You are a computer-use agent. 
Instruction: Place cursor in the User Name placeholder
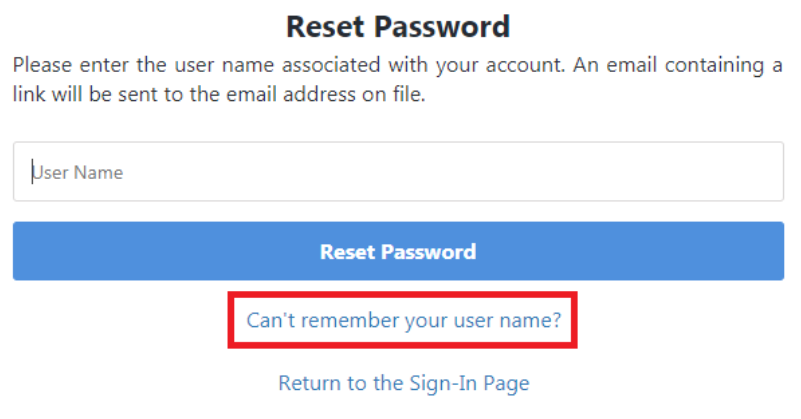(x=80, y=172)
